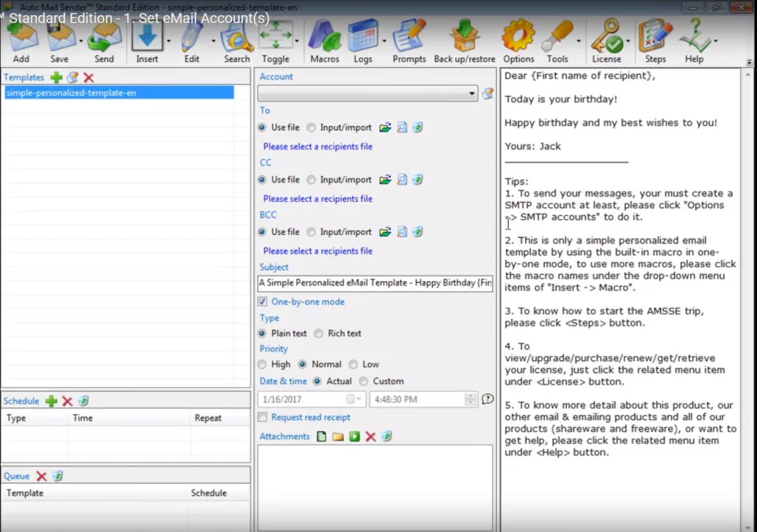Screen dimensions: 757x532
Task: Click To's 'Please select a recipients file' link
Action: (318, 147)
